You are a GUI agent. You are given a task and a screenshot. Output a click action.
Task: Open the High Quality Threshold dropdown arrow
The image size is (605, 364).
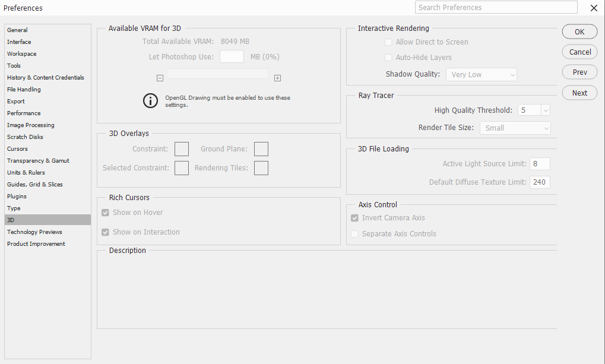pyautogui.click(x=546, y=110)
